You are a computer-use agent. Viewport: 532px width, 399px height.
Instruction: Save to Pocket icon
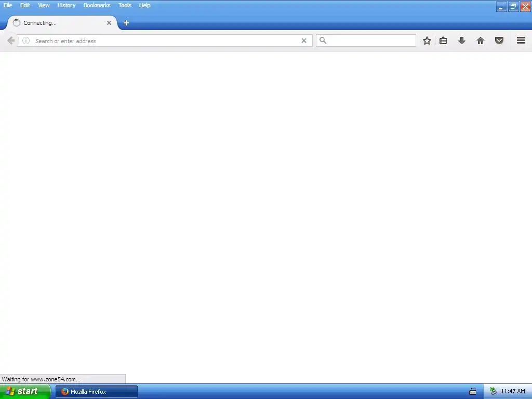coord(499,41)
